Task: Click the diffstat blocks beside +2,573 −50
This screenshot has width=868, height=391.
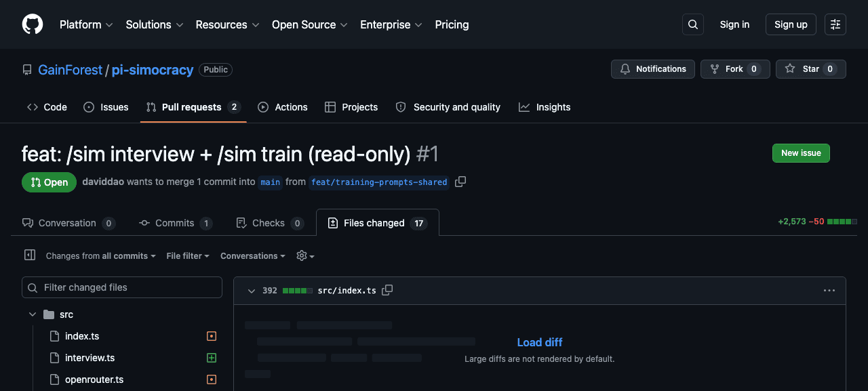Action: coord(842,222)
